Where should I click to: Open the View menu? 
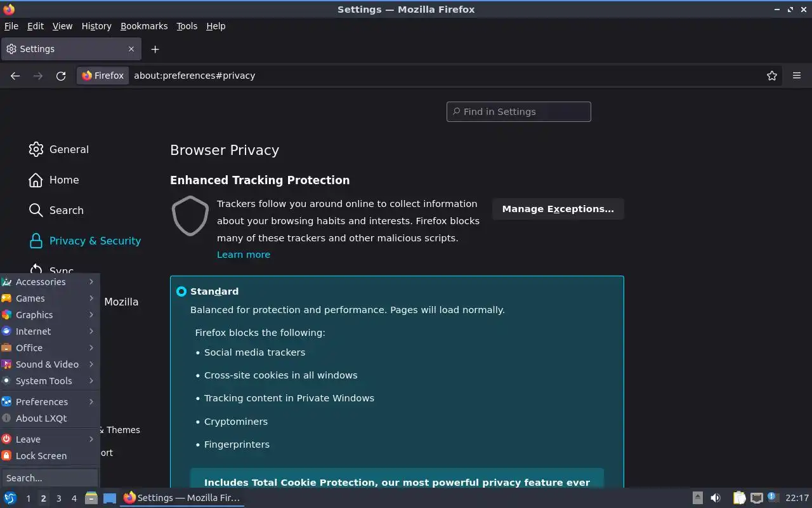click(x=62, y=26)
